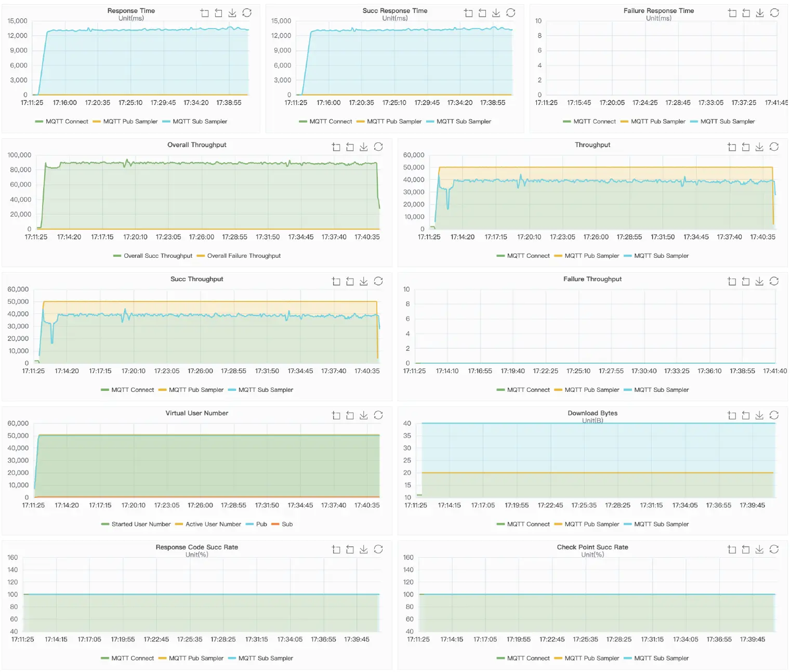This screenshot has height=672, width=790.
Task: Toggle MQTT Pub Sampler in Check Point Succ Rate legend
Action: coord(587,658)
